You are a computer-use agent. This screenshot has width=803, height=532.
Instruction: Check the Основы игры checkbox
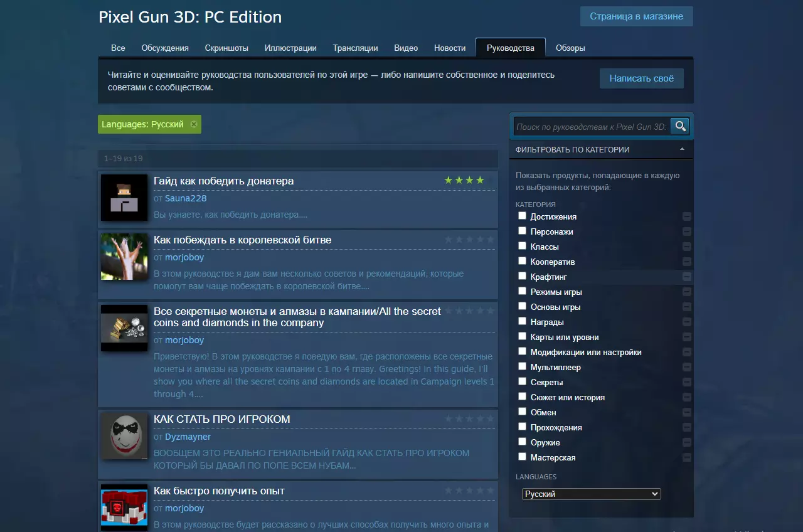point(522,306)
